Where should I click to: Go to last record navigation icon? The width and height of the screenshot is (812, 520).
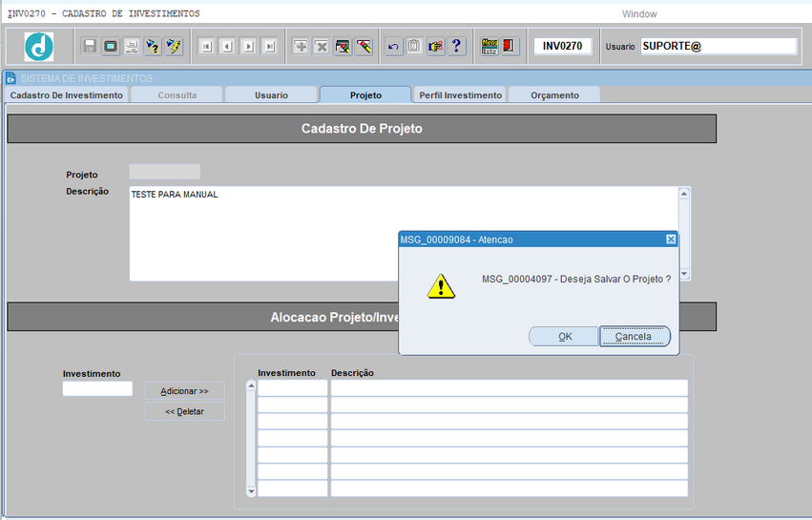click(269, 46)
